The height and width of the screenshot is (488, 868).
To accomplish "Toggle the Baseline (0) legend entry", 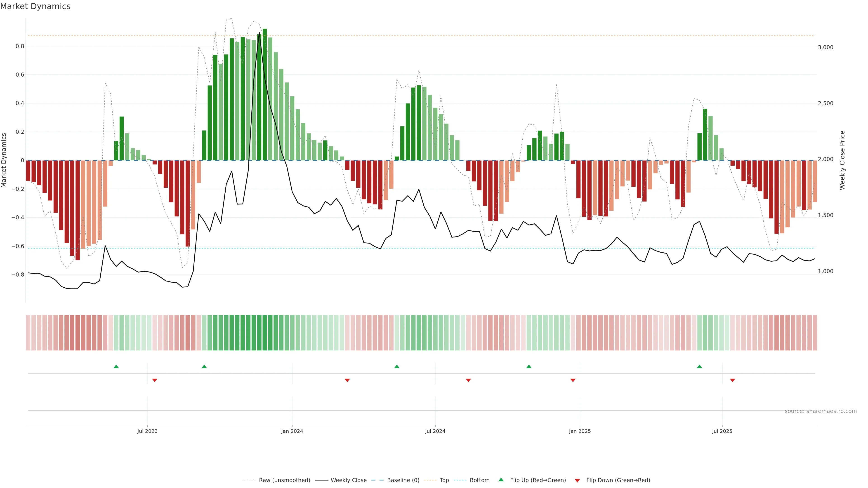I will pyautogui.click(x=403, y=480).
